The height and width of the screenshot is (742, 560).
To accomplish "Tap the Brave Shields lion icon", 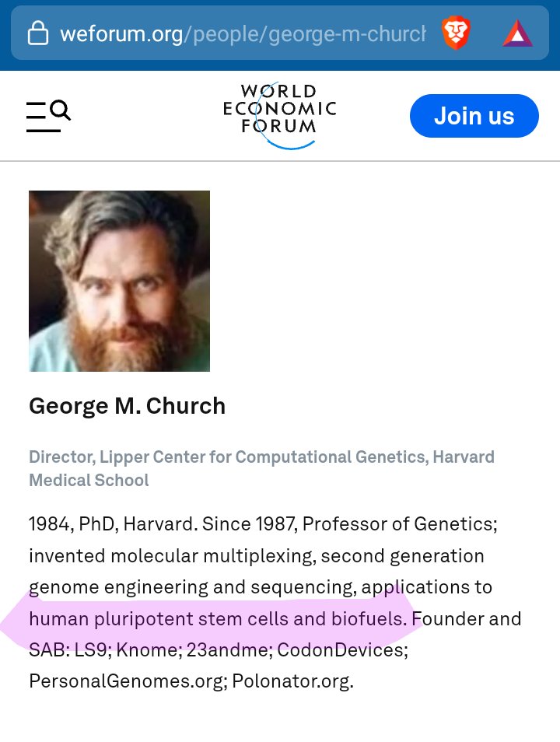I will [457, 33].
